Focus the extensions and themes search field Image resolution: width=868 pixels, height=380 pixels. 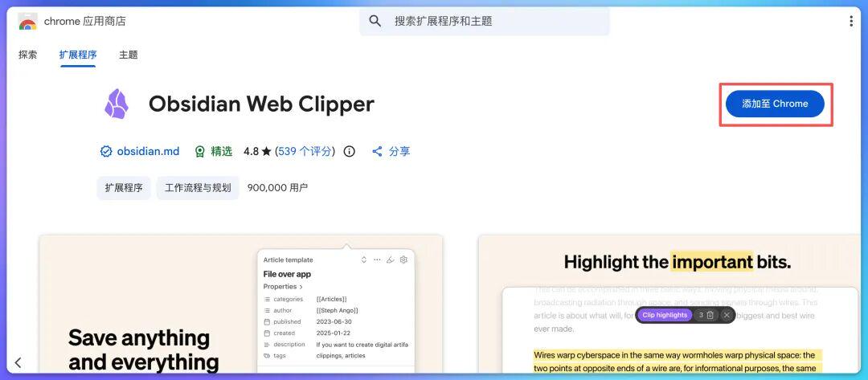pos(485,22)
